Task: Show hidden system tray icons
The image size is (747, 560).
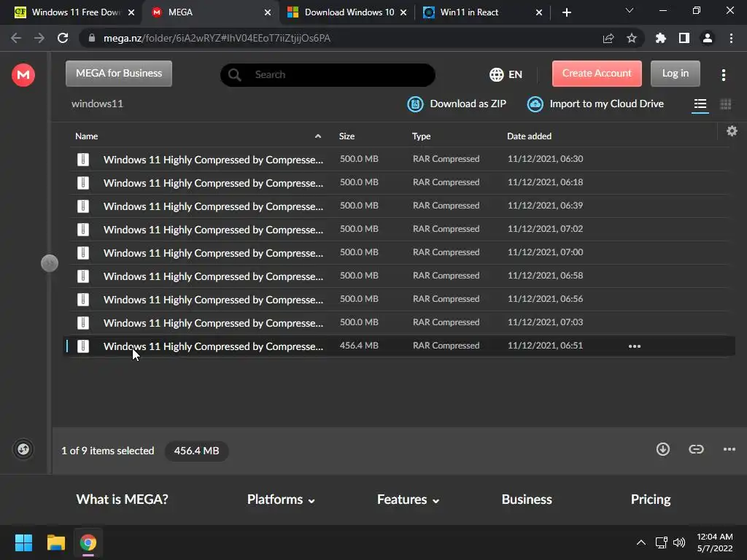Action: pyautogui.click(x=641, y=542)
